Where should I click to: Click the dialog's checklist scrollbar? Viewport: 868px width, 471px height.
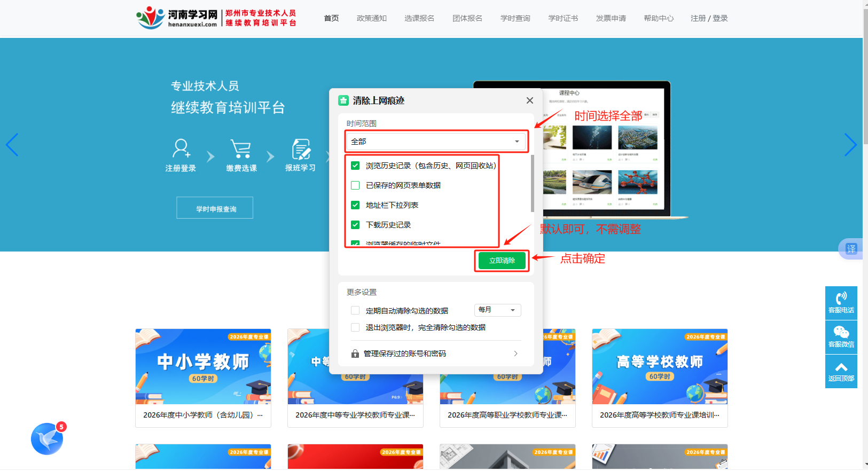coord(532,184)
